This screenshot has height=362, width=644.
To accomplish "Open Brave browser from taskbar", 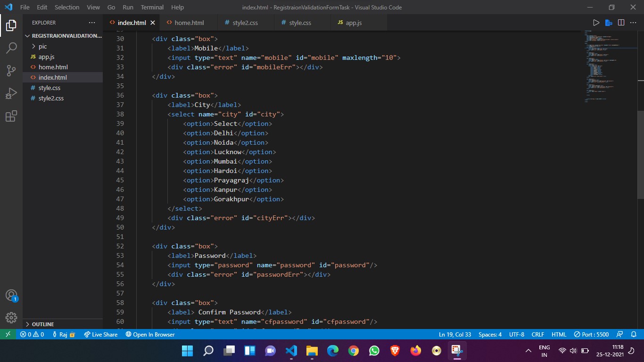I will click(x=395, y=351).
